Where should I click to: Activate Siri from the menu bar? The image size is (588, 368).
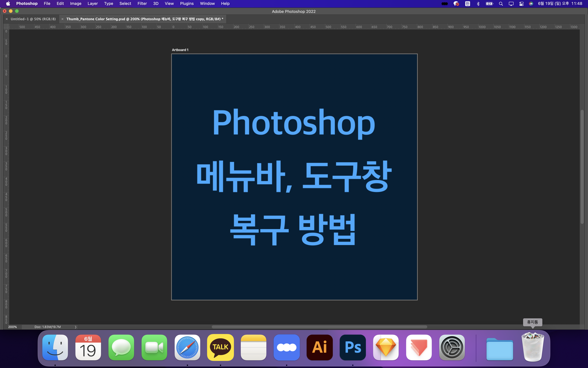tap(531, 4)
